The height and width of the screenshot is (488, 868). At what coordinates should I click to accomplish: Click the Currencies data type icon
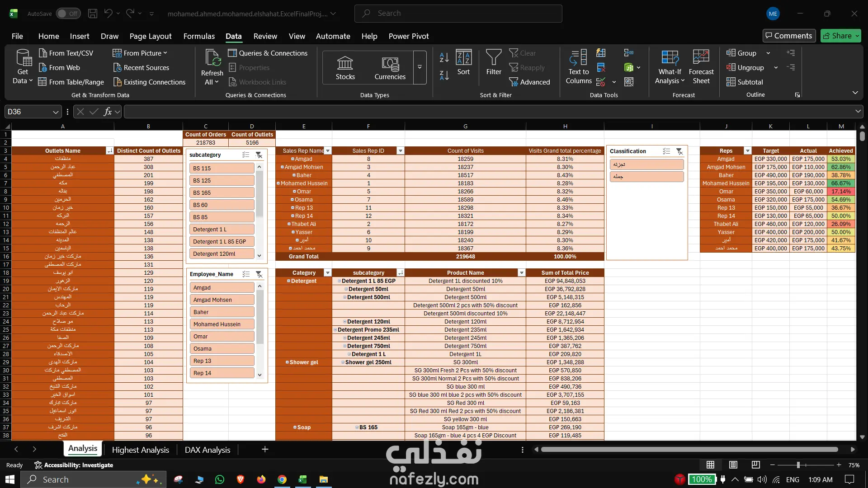(x=390, y=63)
